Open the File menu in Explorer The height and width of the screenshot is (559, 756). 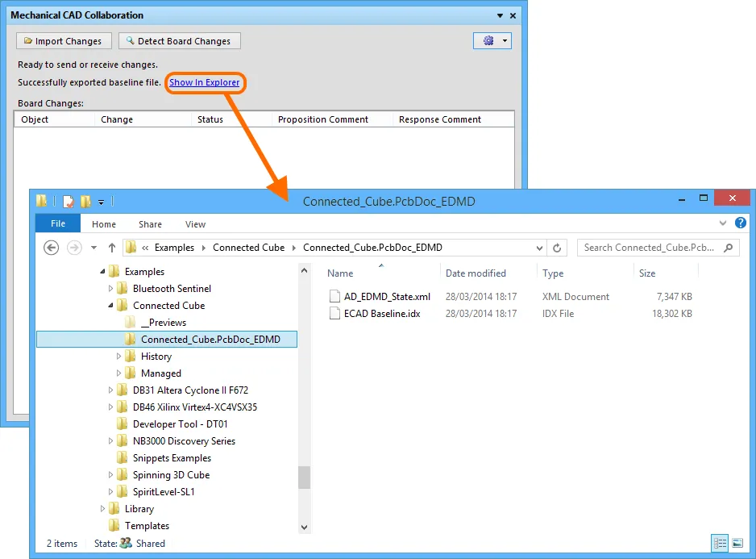(57, 223)
